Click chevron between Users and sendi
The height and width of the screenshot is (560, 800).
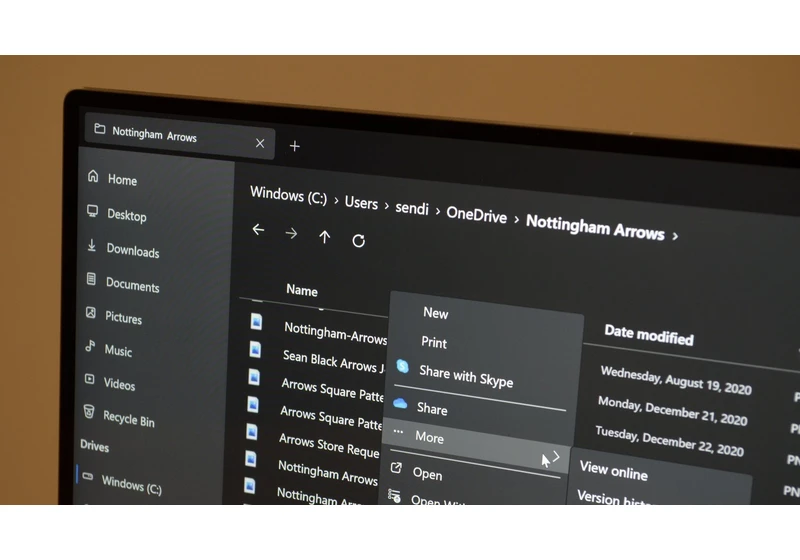(x=386, y=206)
